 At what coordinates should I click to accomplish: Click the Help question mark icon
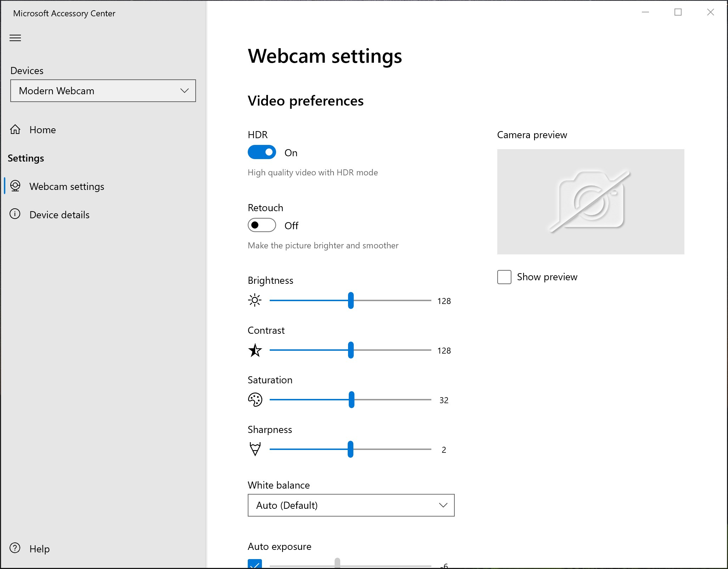15,548
